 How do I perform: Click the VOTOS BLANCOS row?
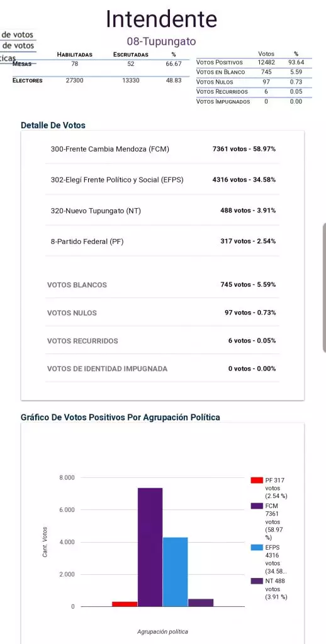[x=162, y=285]
